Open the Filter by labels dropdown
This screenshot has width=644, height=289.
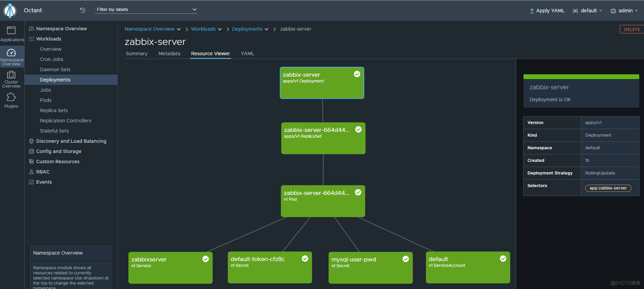point(146,10)
